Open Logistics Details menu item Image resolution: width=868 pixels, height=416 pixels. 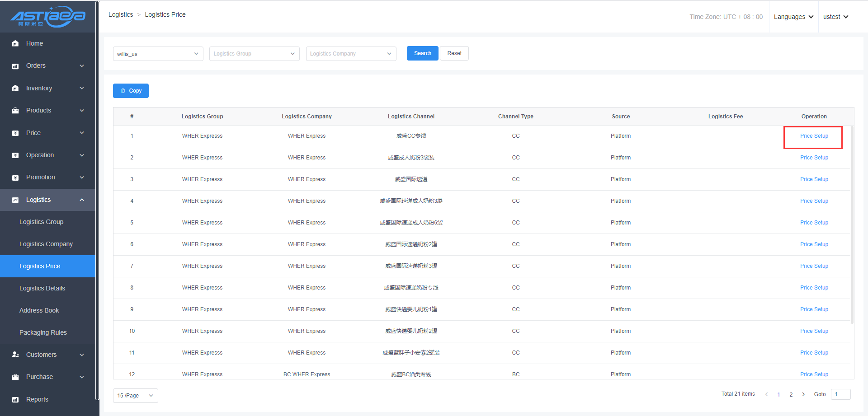point(42,288)
